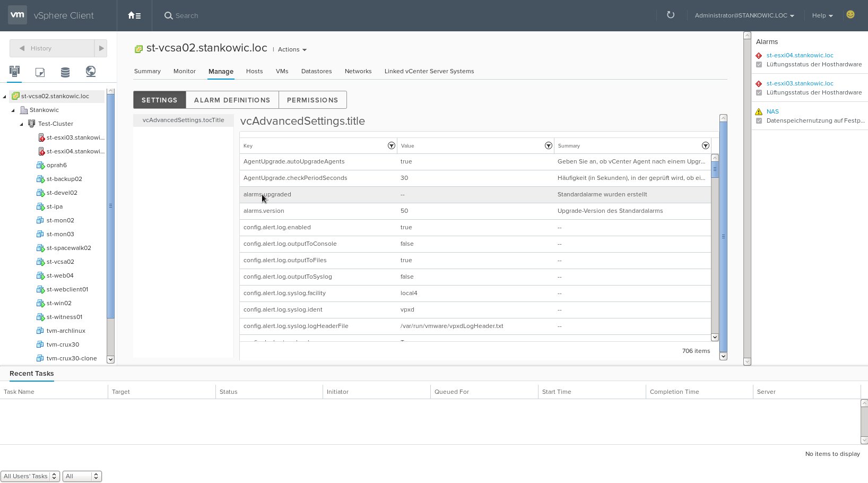Click red alarm icon for st-esxi04
Screen dimensions: 868x483
point(759,56)
